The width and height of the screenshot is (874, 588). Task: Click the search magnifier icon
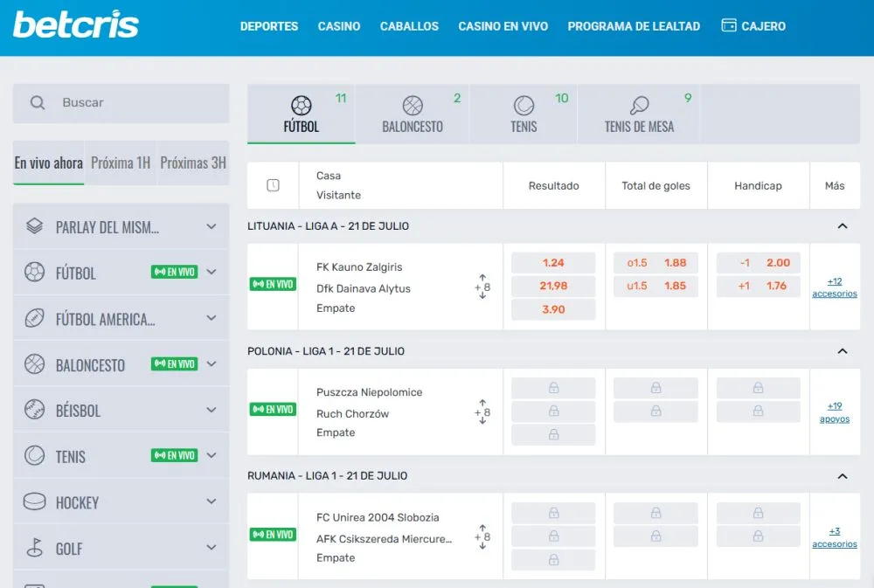tap(38, 103)
